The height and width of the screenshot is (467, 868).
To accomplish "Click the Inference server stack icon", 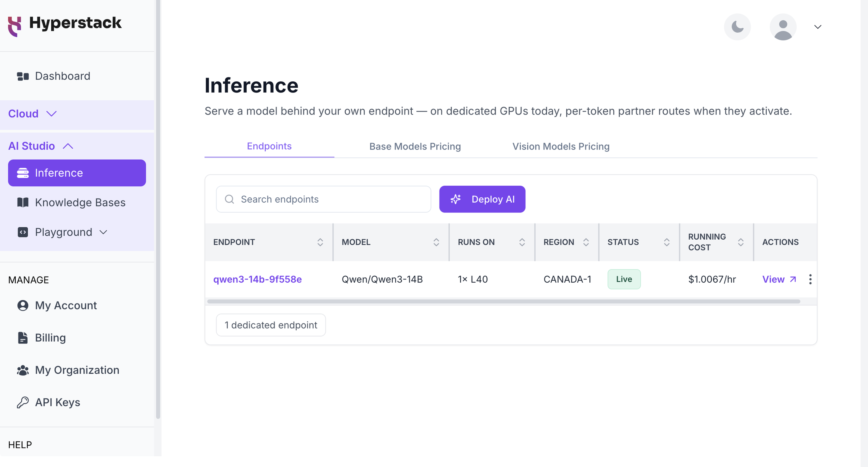I will coord(23,173).
